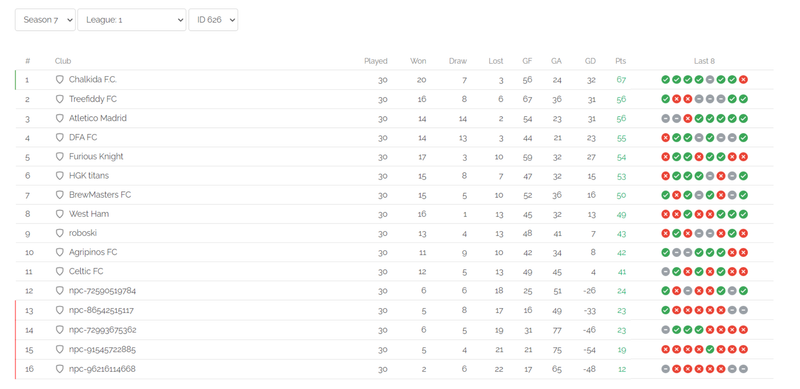Click the Club column header
Viewport: 800px width, 389px height.
tap(63, 61)
